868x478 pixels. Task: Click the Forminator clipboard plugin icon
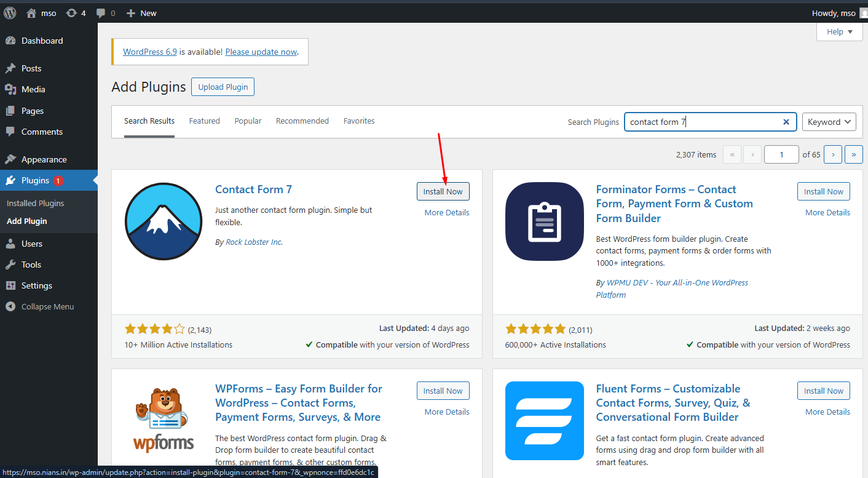point(544,221)
